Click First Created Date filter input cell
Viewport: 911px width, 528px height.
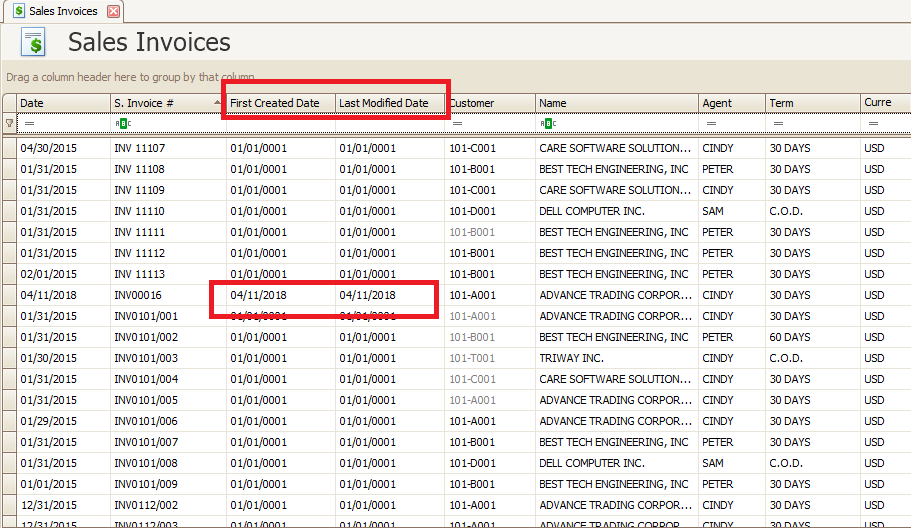(281, 123)
